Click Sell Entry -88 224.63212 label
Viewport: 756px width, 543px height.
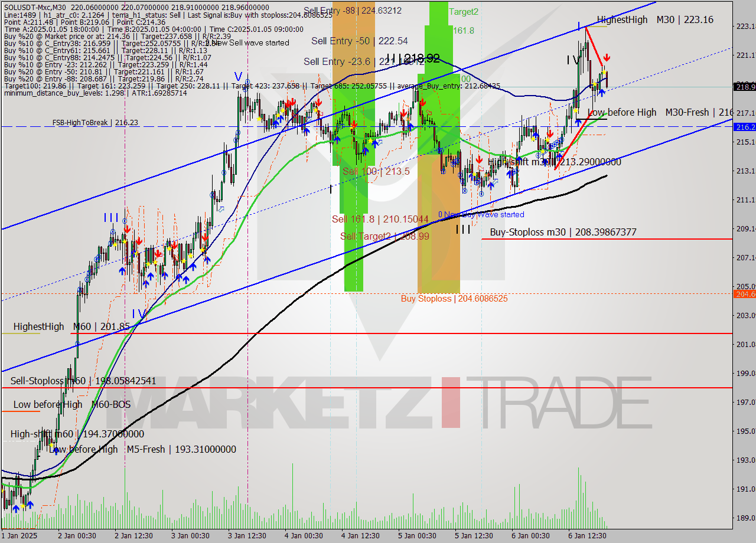point(353,10)
